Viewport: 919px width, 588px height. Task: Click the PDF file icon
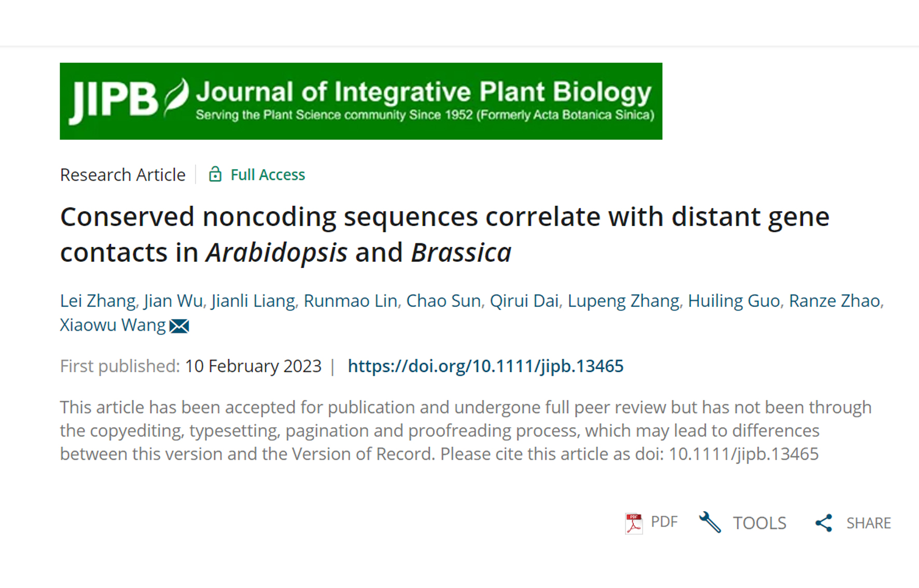[x=633, y=523]
